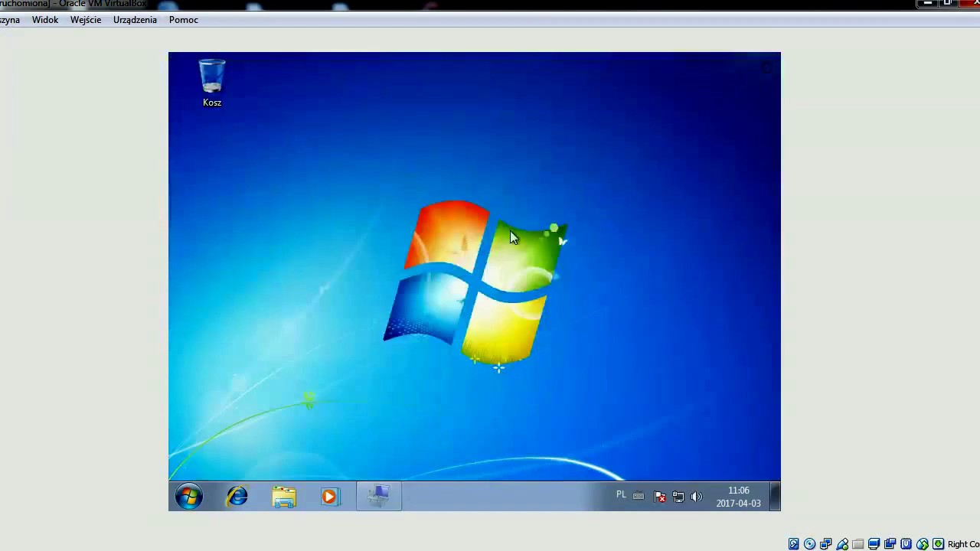Open the on-screen keyboard tray icon
Viewport: 980px width, 551px height.
[639, 497]
